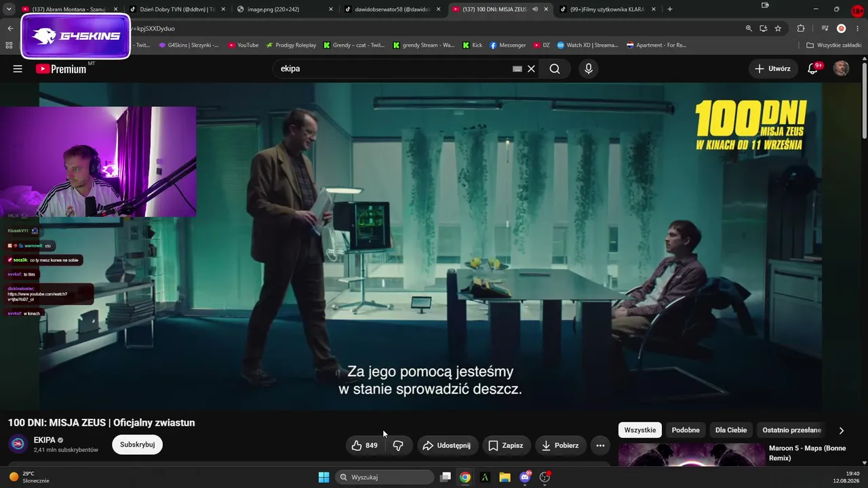Share the video via Udostępnij
Image resolution: width=868 pixels, height=488 pixels.
point(447,445)
